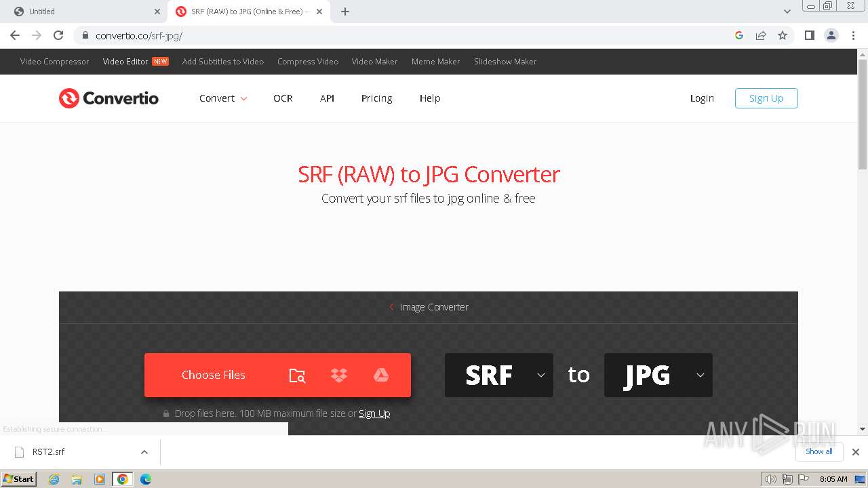Open Slideshow Maker link
The image size is (868, 488).
point(505,62)
